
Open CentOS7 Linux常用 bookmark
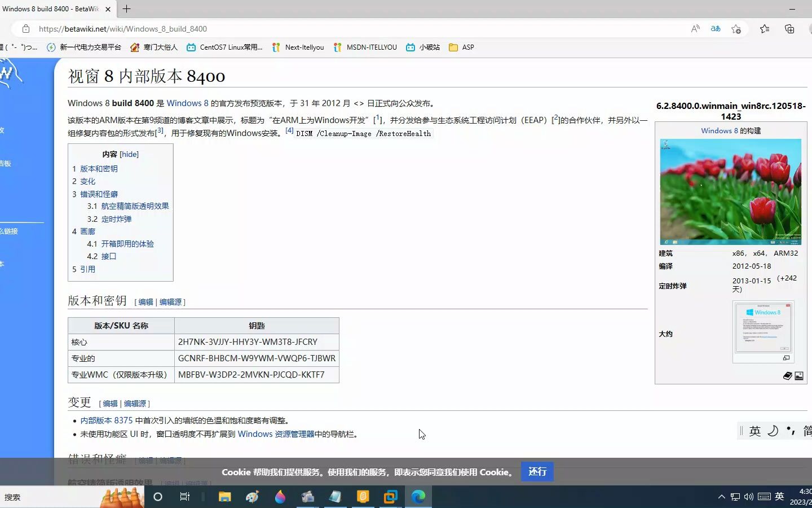(x=224, y=47)
